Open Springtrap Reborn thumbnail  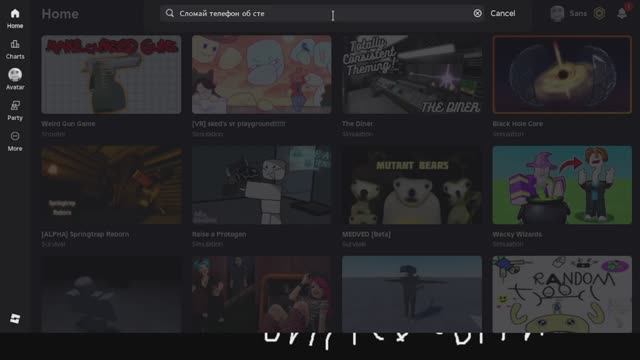tap(111, 185)
